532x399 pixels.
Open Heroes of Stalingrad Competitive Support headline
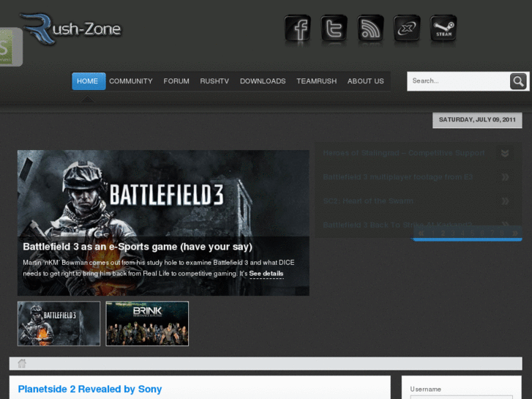point(404,153)
